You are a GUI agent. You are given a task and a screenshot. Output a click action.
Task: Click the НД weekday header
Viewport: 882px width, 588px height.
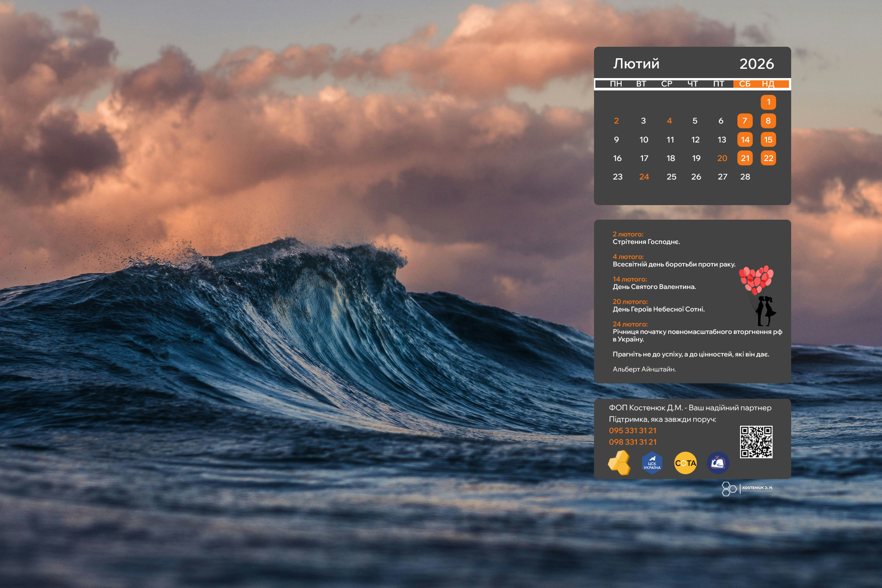pyautogui.click(x=768, y=84)
